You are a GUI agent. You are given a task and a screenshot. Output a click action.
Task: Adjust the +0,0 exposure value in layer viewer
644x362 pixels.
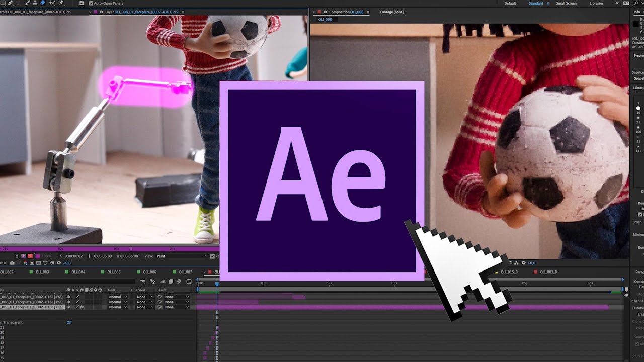tap(67, 263)
